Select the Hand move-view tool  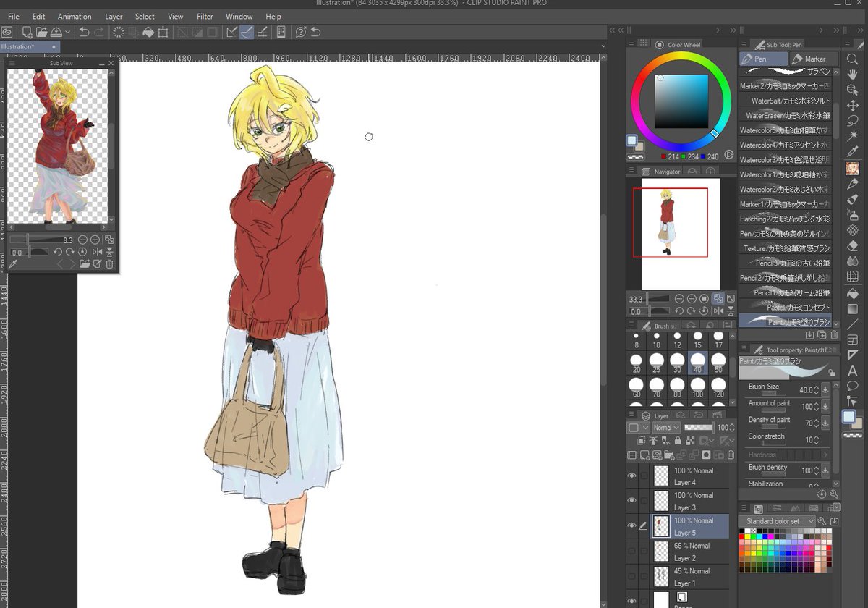point(853,75)
